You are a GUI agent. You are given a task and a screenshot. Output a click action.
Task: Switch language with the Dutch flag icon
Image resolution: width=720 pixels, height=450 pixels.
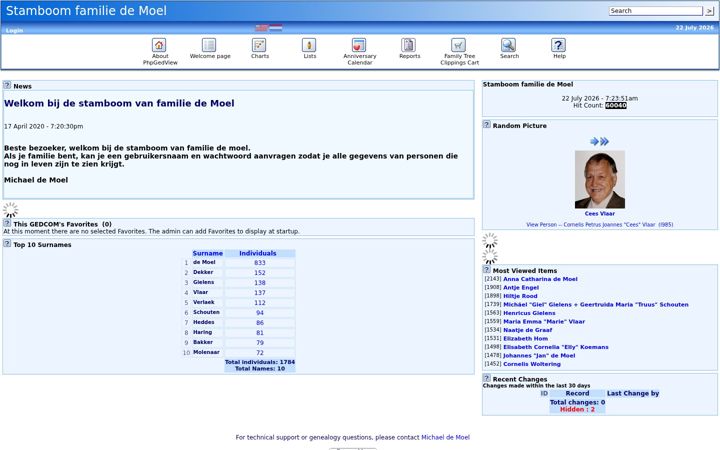click(x=276, y=28)
